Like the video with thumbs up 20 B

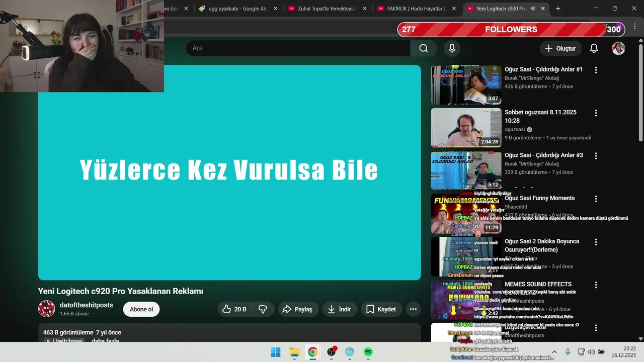(234, 309)
